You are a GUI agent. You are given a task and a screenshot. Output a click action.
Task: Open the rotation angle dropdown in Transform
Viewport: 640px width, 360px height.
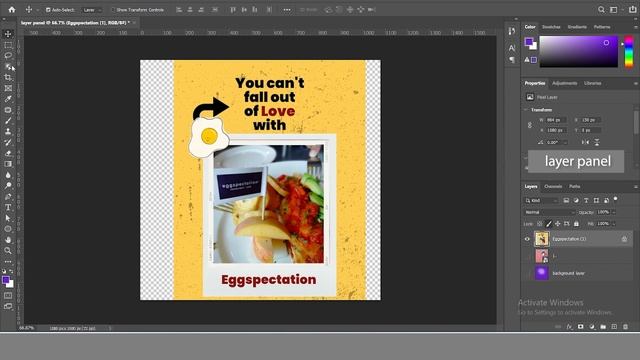pos(565,142)
